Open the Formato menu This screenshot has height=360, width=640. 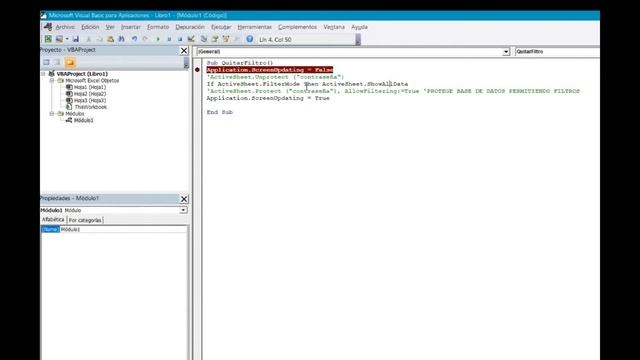pyautogui.click(x=158, y=27)
